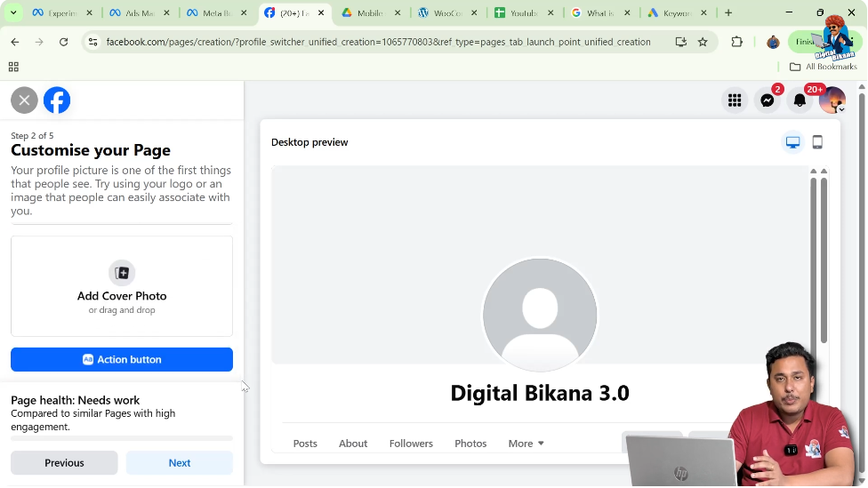Proceed with the Next button
This screenshot has height=488, width=868.
click(180, 463)
